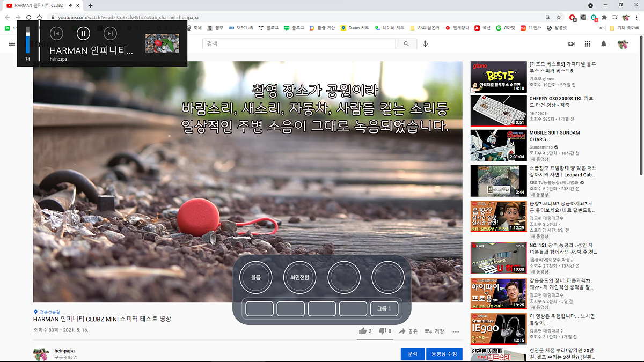Open the 네이버 지도 bookmark

(390, 27)
